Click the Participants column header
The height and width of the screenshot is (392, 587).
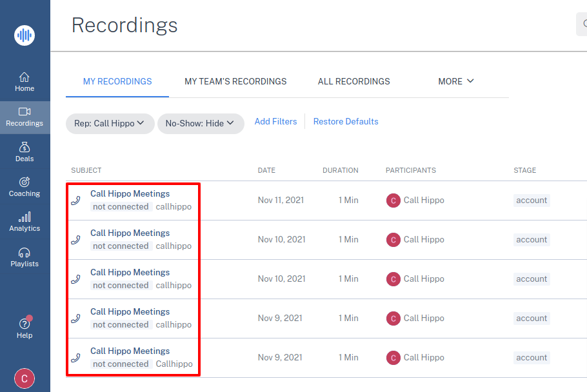tap(411, 171)
